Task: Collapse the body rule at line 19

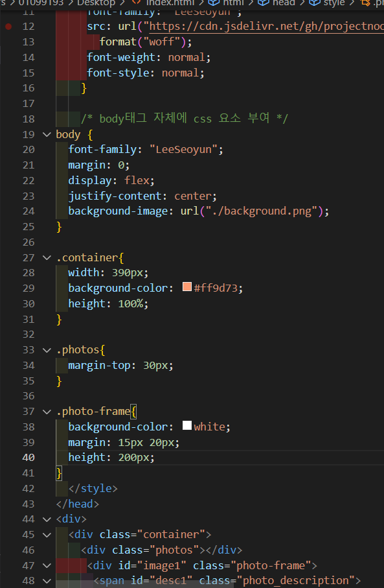Action: pyautogui.click(x=47, y=134)
